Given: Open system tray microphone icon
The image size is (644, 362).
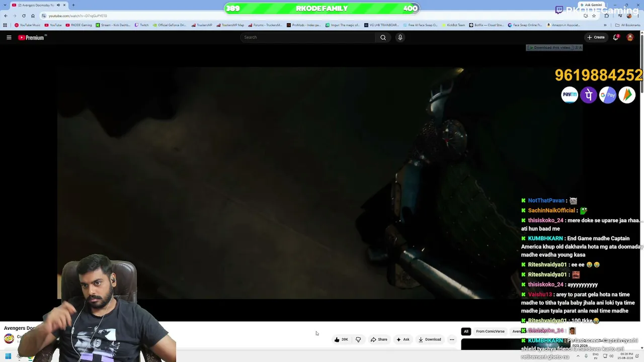Looking at the screenshot, I should pos(586,356).
